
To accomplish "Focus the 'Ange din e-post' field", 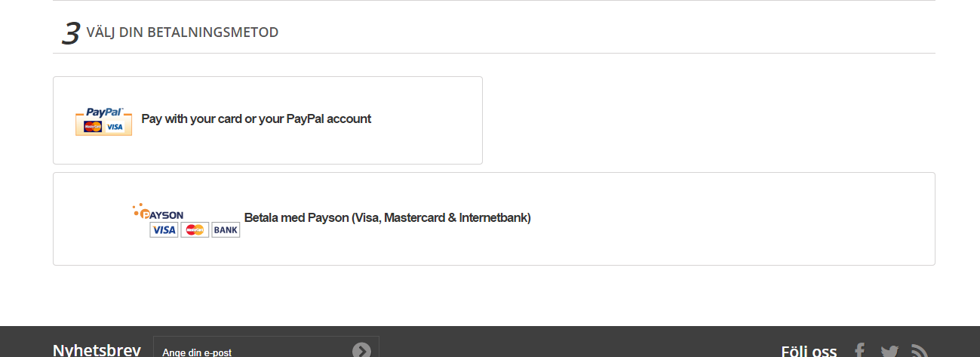I will point(249,352).
